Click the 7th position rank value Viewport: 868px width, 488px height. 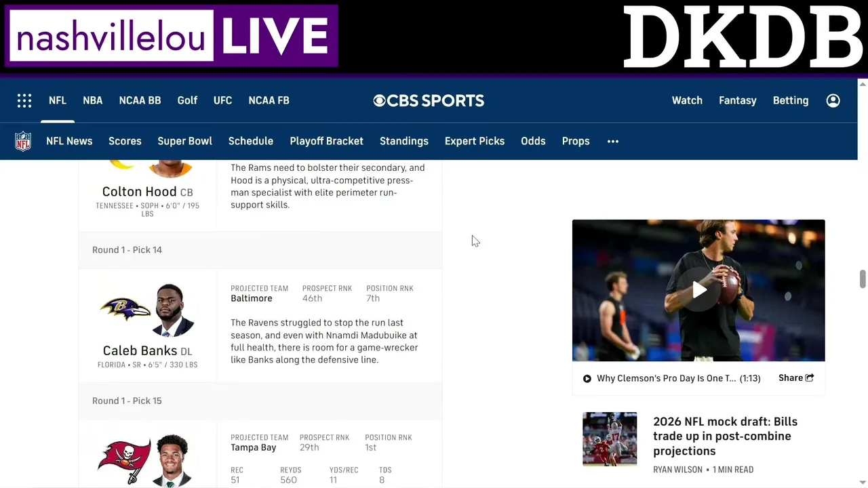tap(373, 298)
